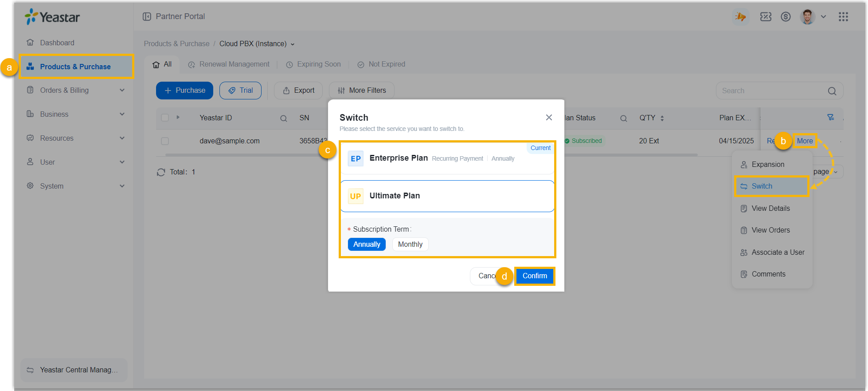Click the refresh icon next to Total
Viewport: 868px width, 391px height.
click(161, 172)
